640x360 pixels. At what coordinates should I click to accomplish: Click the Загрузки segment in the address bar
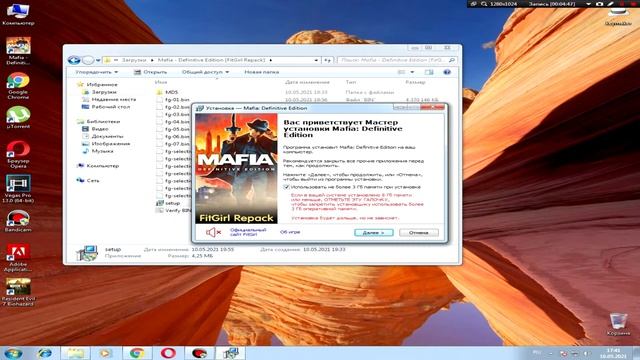tap(134, 60)
